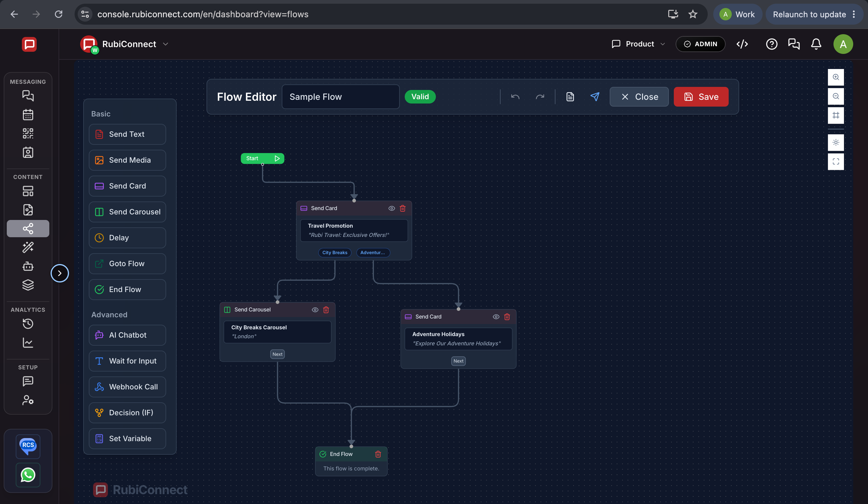Click the ADMIN role badge
868x504 pixels.
point(701,44)
